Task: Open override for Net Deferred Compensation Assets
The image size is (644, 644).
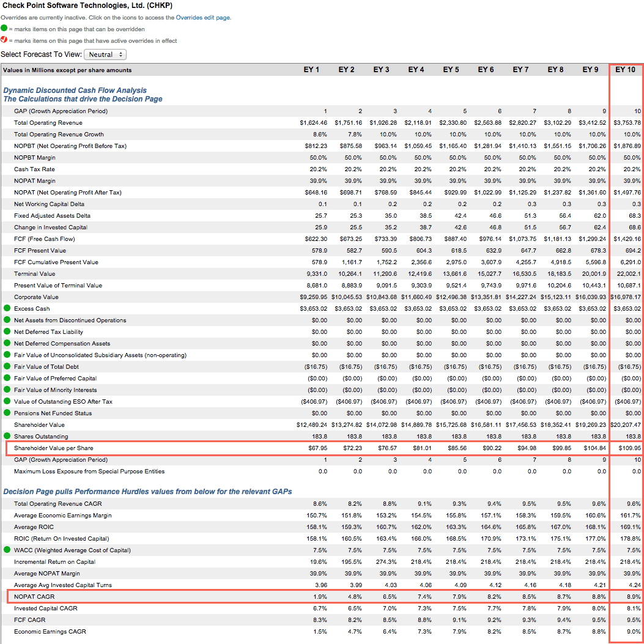Action: pyautogui.click(x=7, y=343)
